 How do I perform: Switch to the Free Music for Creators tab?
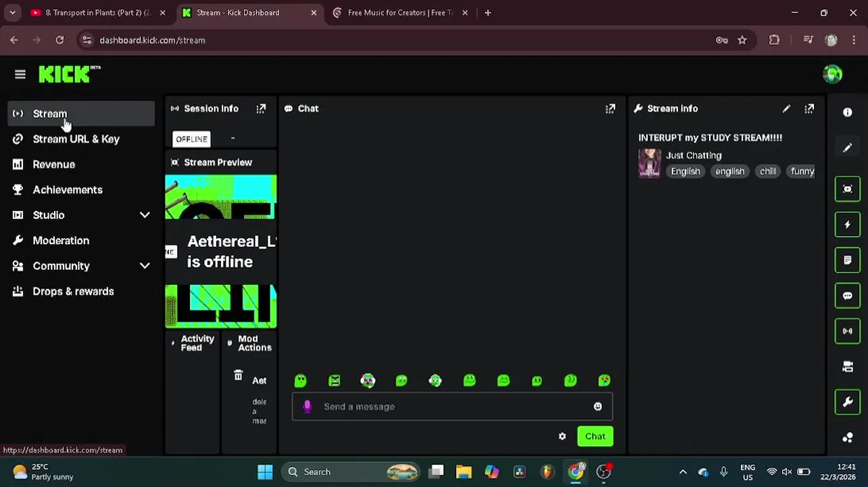400,13
